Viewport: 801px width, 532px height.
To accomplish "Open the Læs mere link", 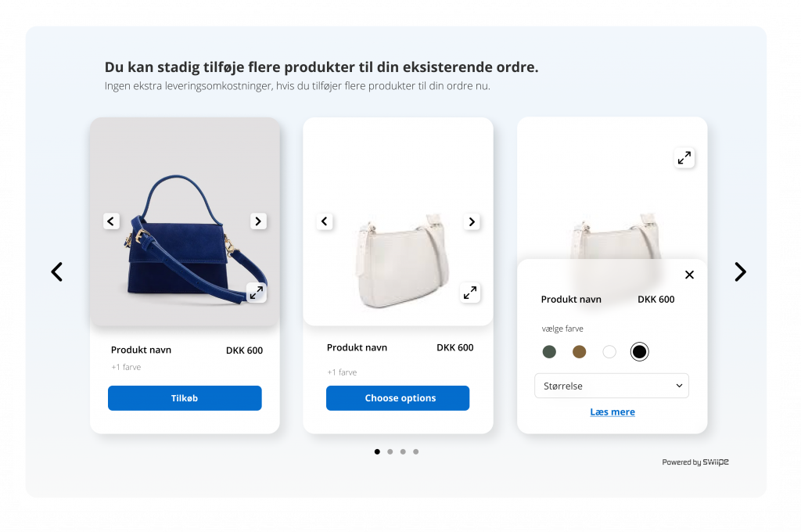I will click(612, 412).
